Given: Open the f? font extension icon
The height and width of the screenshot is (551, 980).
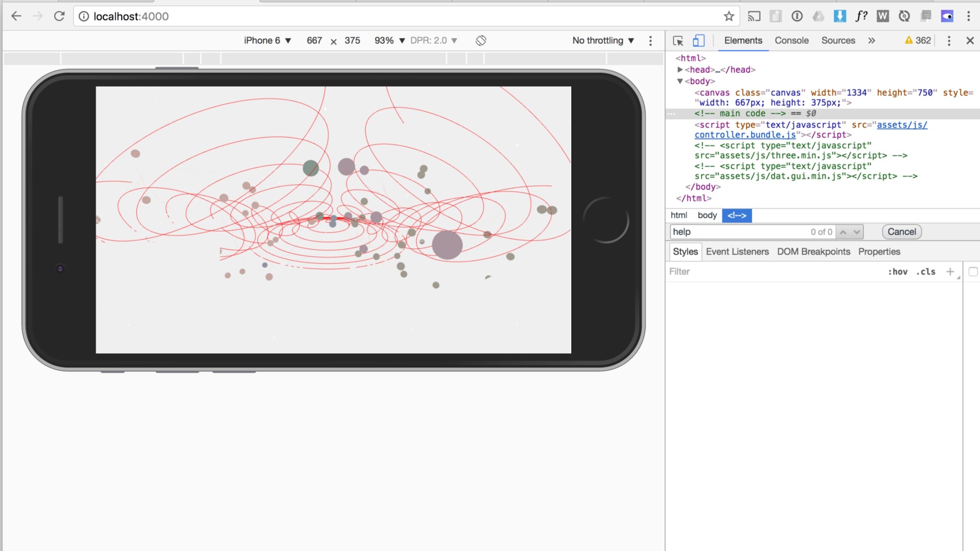Looking at the screenshot, I should pos(861,16).
